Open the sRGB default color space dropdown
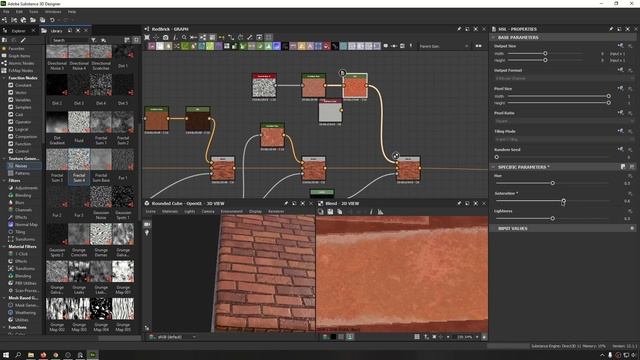The height and width of the screenshot is (360, 640). (x=172, y=337)
